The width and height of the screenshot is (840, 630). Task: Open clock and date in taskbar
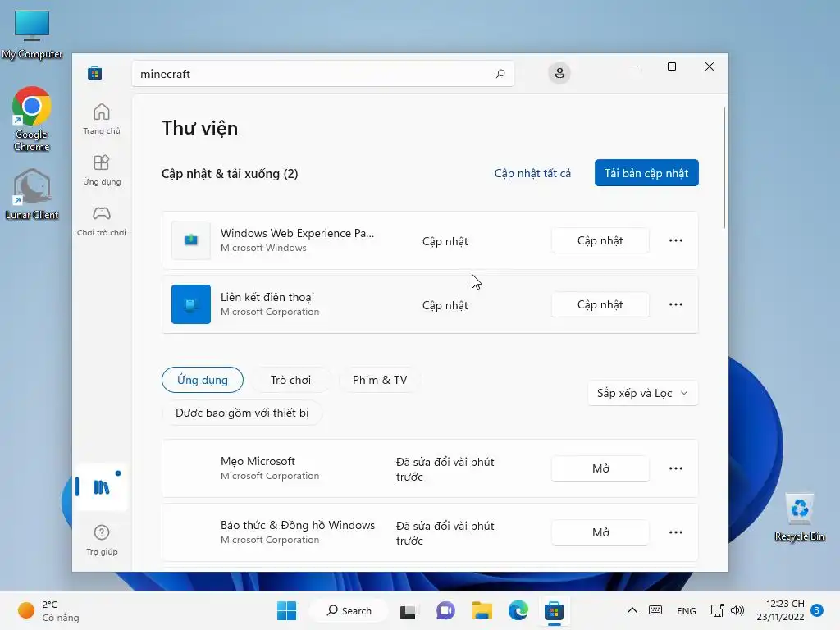[781, 610]
